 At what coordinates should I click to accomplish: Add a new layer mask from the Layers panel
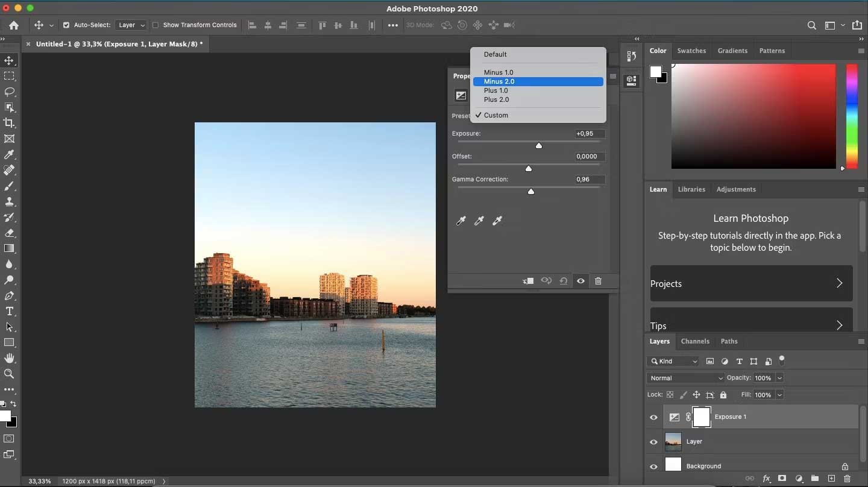click(x=782, y=479)
